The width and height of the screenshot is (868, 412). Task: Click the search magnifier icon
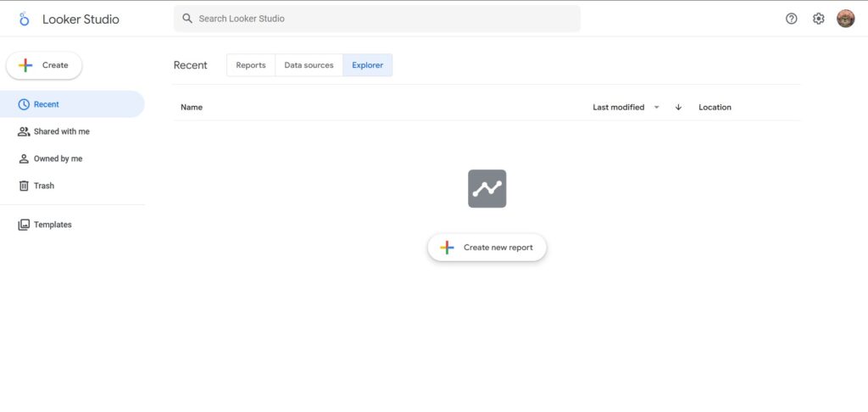[x=187, y=19]
